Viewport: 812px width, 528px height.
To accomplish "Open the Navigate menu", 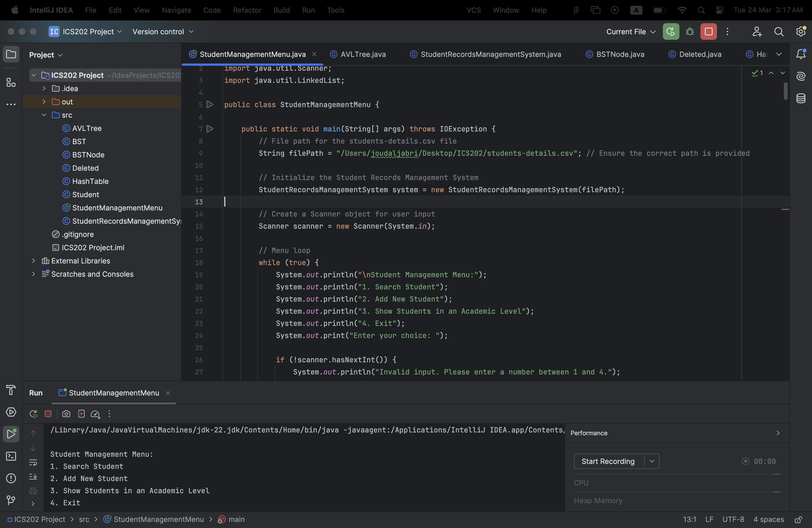I will (x=176, y=10).
